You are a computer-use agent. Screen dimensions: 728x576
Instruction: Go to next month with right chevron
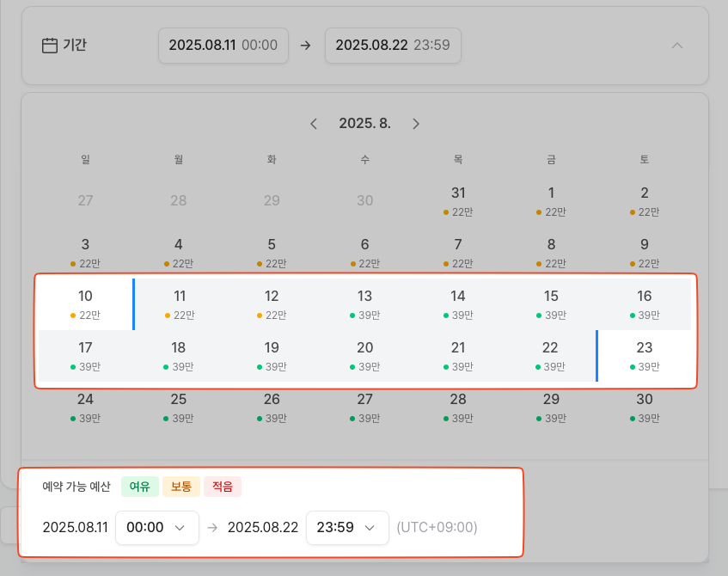click(416, 124)
